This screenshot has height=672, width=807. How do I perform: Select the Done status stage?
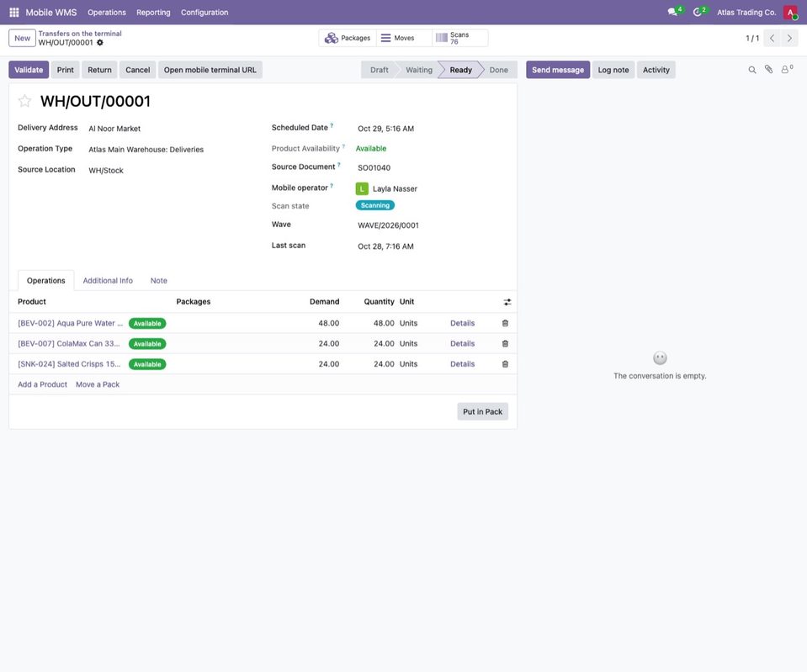(498, 70)
